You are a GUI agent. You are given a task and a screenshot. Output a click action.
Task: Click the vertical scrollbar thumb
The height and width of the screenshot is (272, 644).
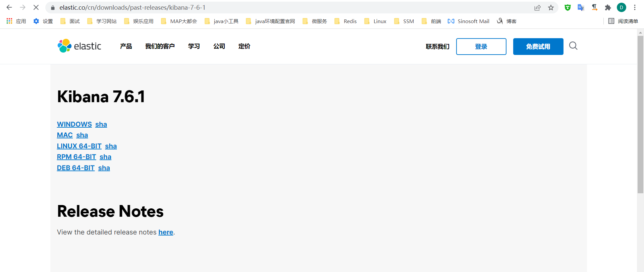pyautogui.click(x=640, y=115)
